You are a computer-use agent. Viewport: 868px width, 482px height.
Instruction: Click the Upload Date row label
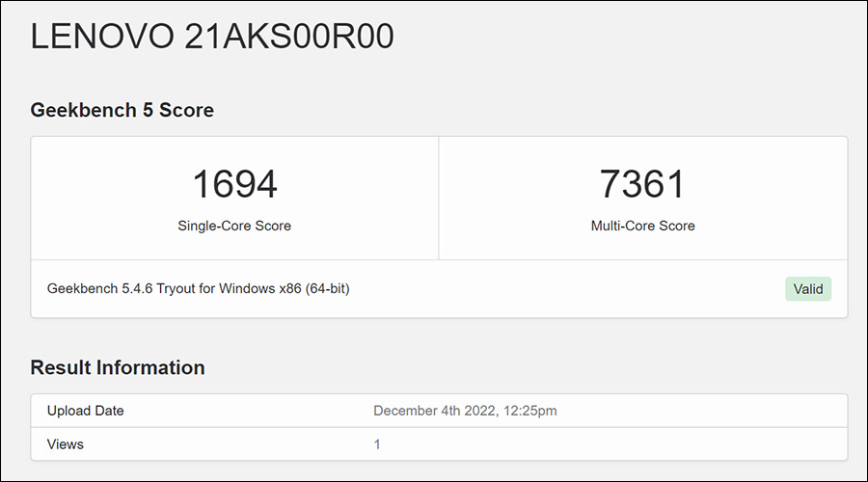point(85,411)
